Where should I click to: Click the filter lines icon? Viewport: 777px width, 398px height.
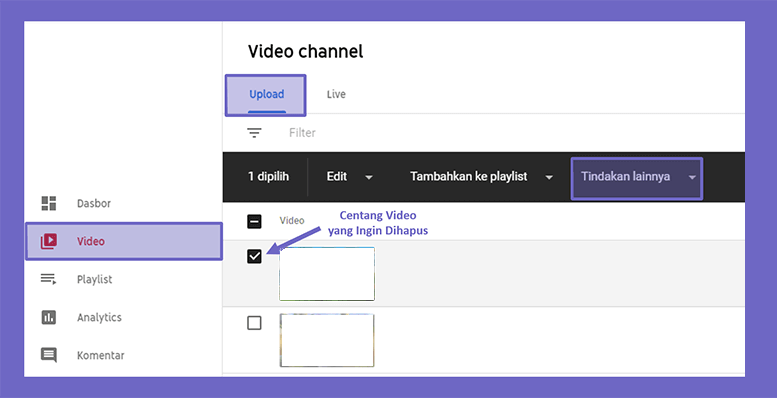tap(254, 133)
